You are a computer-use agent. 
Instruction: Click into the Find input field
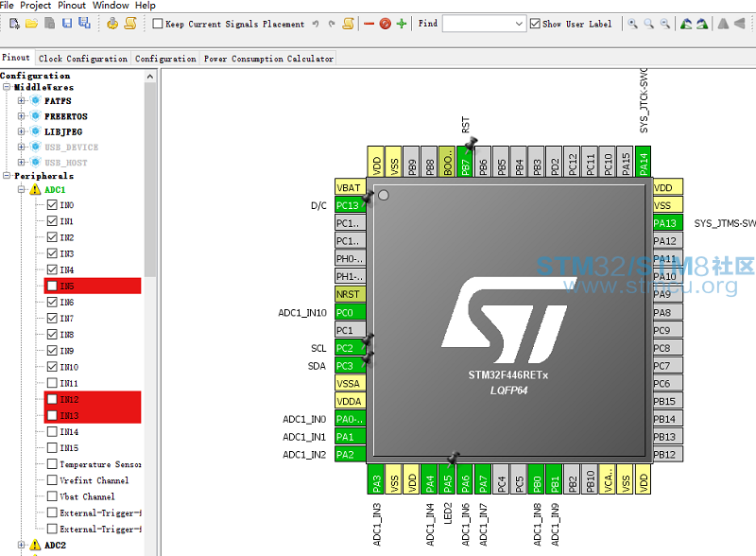[478, 24]
